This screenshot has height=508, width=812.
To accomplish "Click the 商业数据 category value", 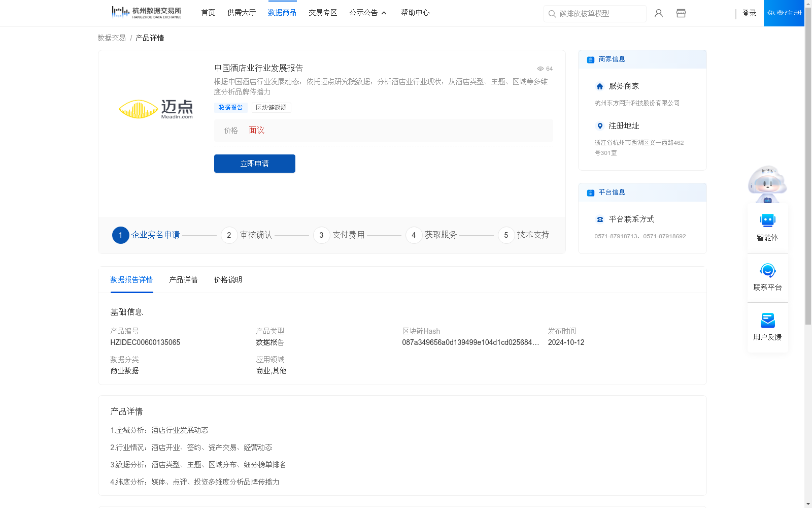I will tap(124, 371).
